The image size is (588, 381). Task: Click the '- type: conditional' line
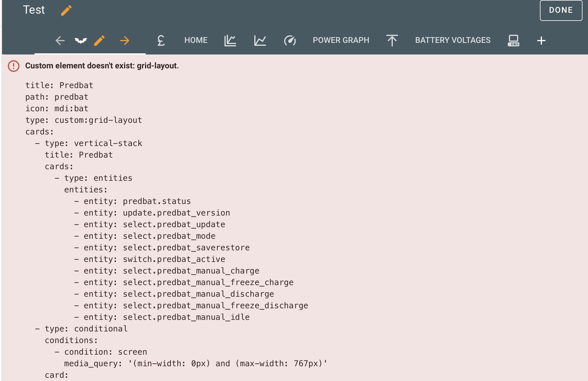pyautogui.click(x=81, y=329)
